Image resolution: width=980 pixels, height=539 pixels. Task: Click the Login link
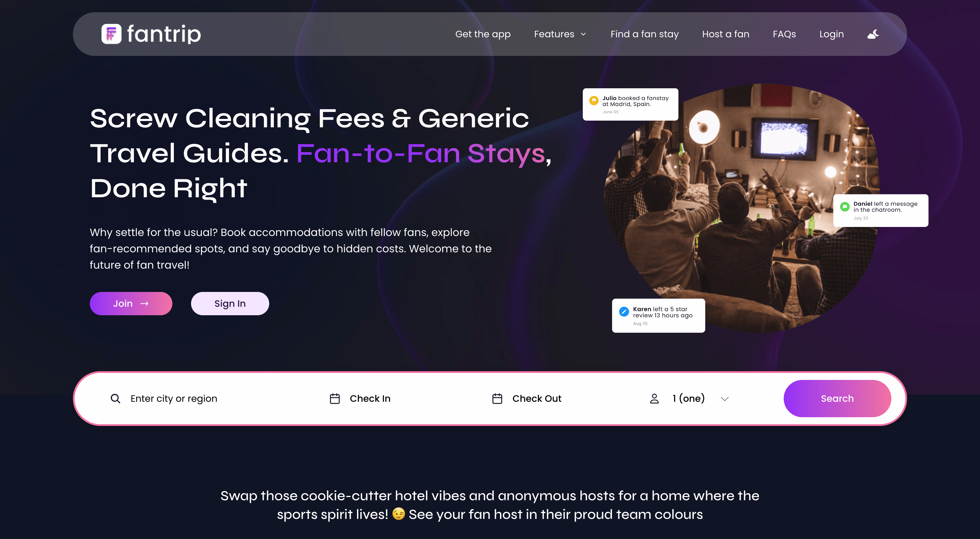[x=831, y=34]
